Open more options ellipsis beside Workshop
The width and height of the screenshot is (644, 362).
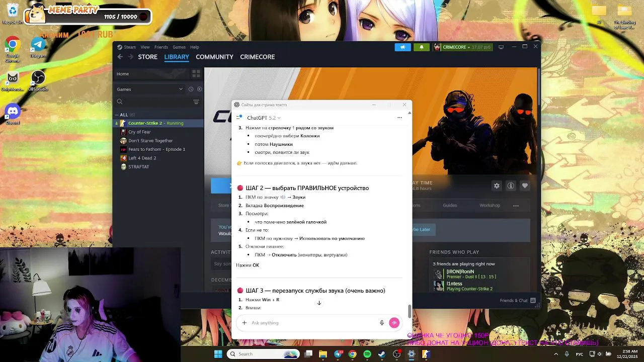[x=516, y=205]
